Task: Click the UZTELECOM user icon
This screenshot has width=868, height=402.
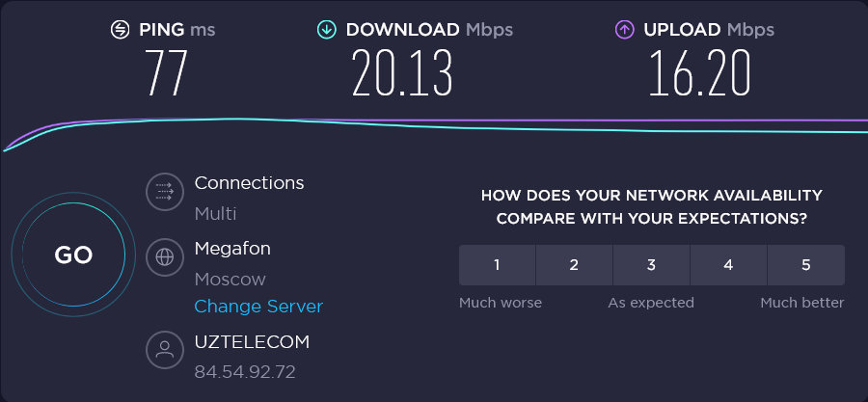Action: click(x=165, y=350)
